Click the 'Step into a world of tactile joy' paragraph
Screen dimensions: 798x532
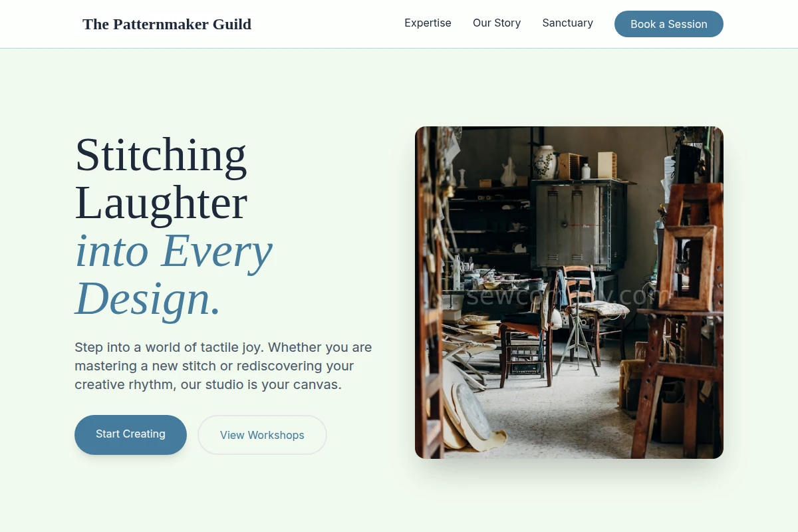[x=223, y=366]
